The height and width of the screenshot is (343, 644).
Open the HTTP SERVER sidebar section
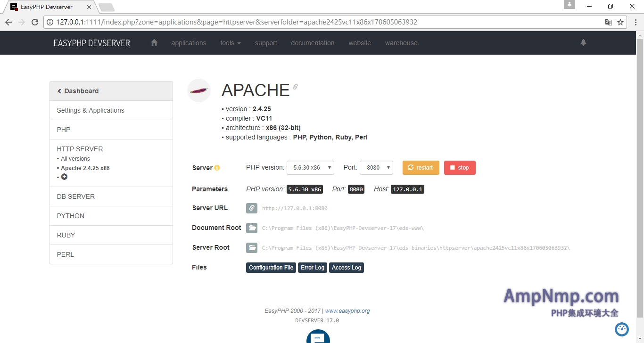click(x=80, y=149)
